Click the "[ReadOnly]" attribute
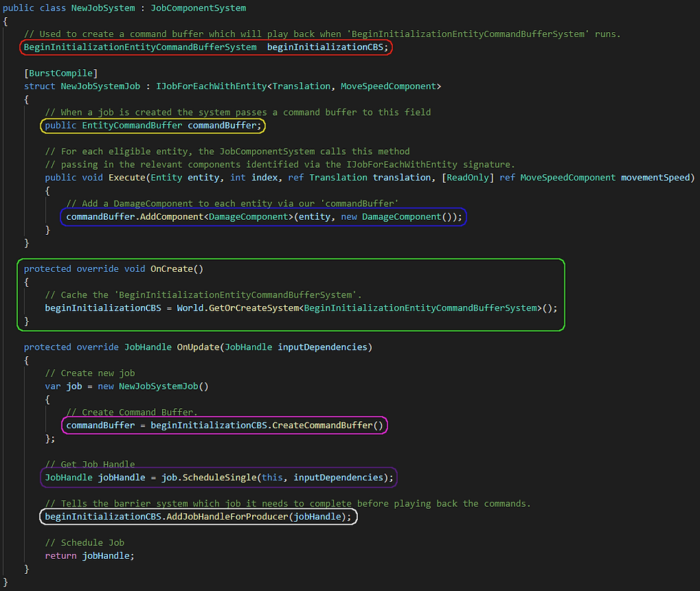 point(468,178)
